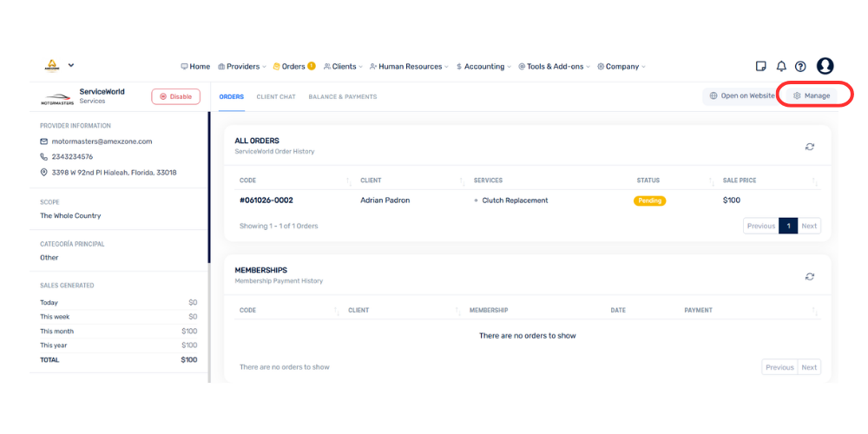Viewport: 868px width, 434px height.
Task: Go to Previous page in Memberships
Action: point(780,367)
